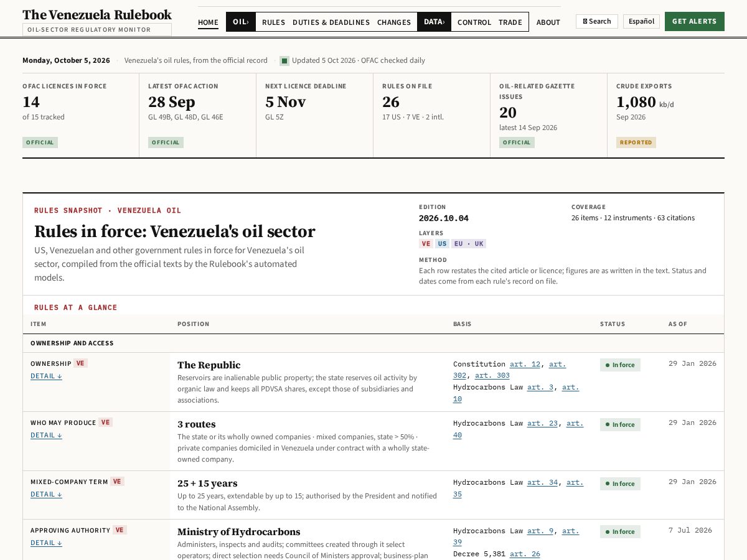Click the 'Ministry of Hydrocarbons' position heading
The height and width of the screenshot is (560, 747).
239,532
